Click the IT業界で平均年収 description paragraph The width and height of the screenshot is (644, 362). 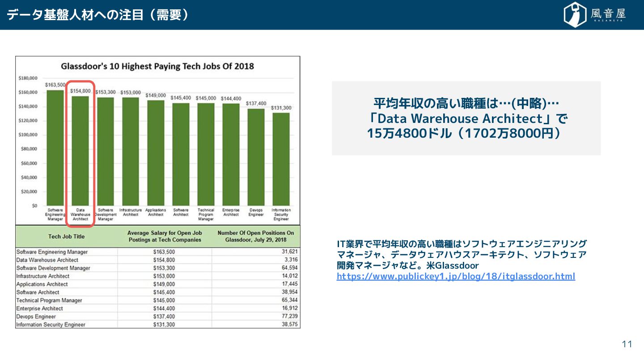pyautogui.click(x=462, y=255)
